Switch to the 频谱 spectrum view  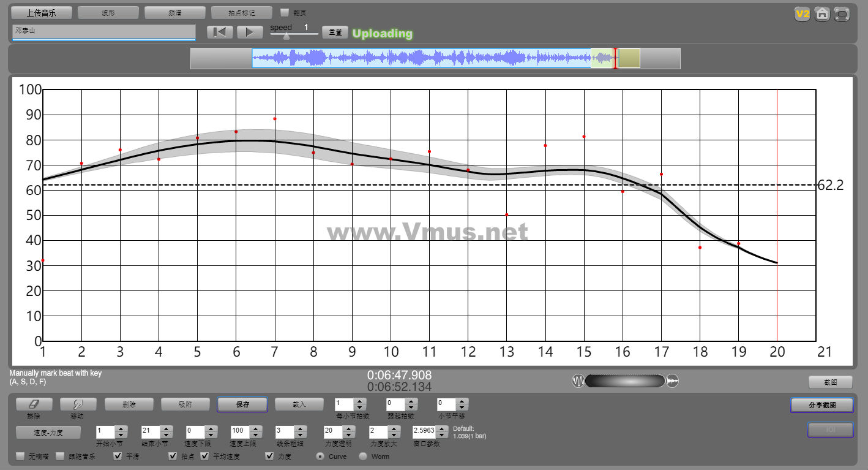pos(175,13)
